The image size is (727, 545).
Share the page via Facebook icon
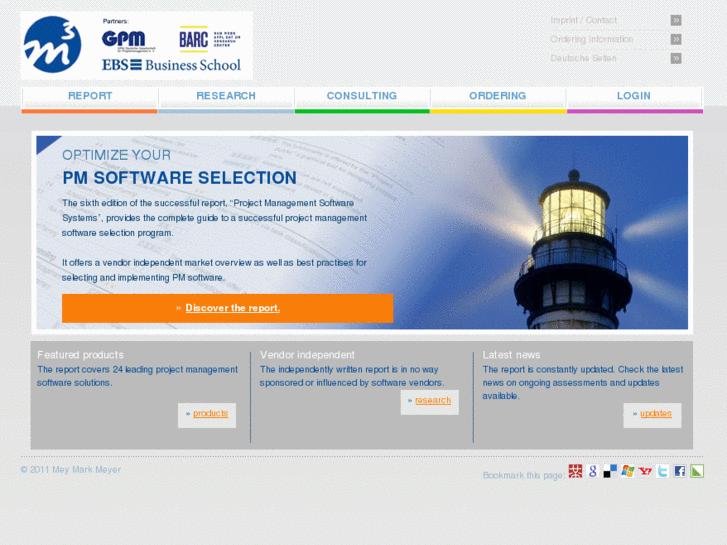point(680,471)
